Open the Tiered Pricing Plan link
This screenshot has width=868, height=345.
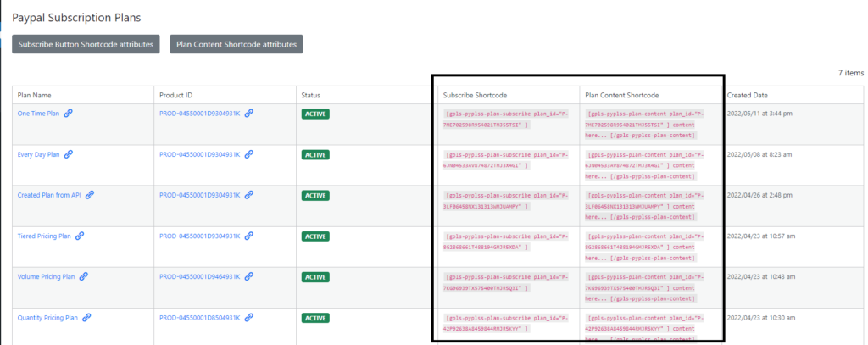pos(44,236)
